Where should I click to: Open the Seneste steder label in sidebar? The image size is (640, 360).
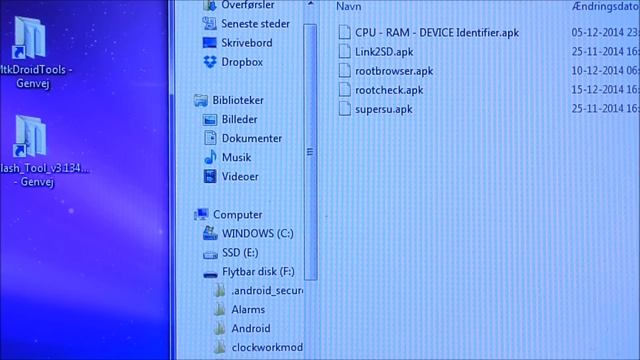(256, 24)
